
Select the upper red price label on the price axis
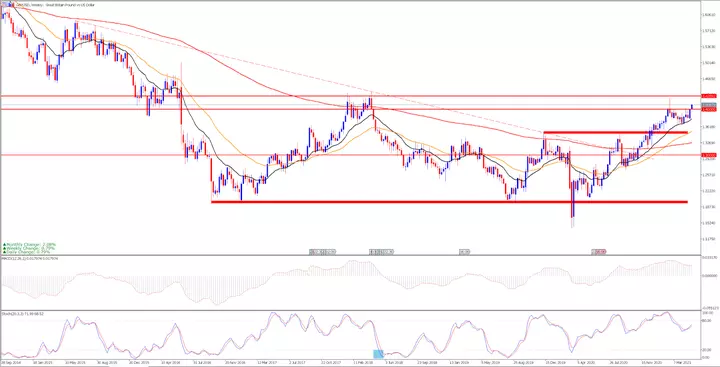click(x=709, y=96)
